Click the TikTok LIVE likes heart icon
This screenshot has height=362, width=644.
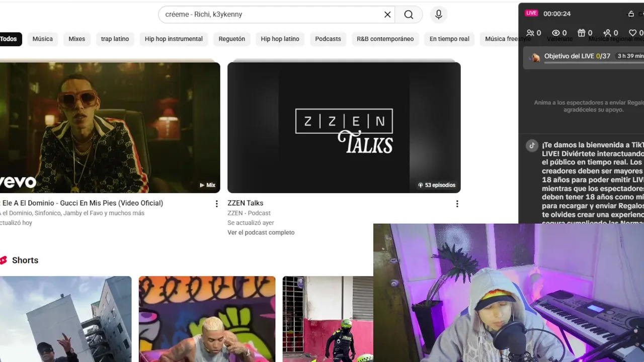click(x=633, y=33)
